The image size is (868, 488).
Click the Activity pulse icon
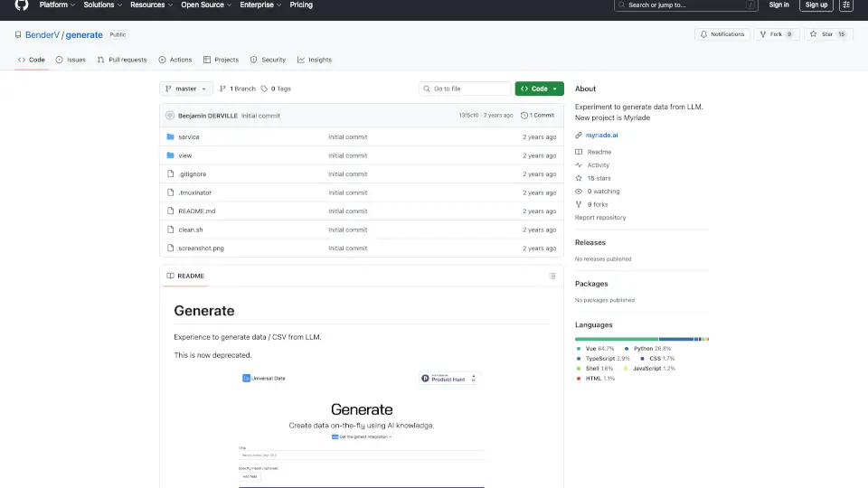tap(579, 164)
